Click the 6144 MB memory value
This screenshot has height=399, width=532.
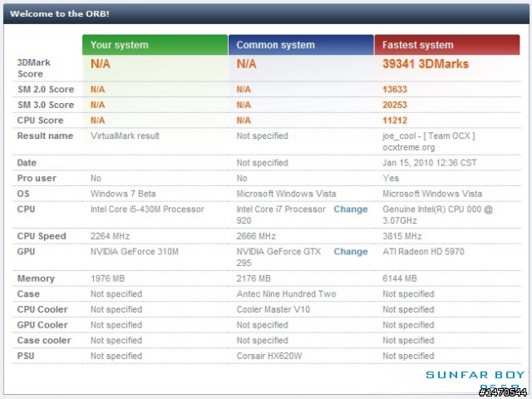[x=400, y=278]
